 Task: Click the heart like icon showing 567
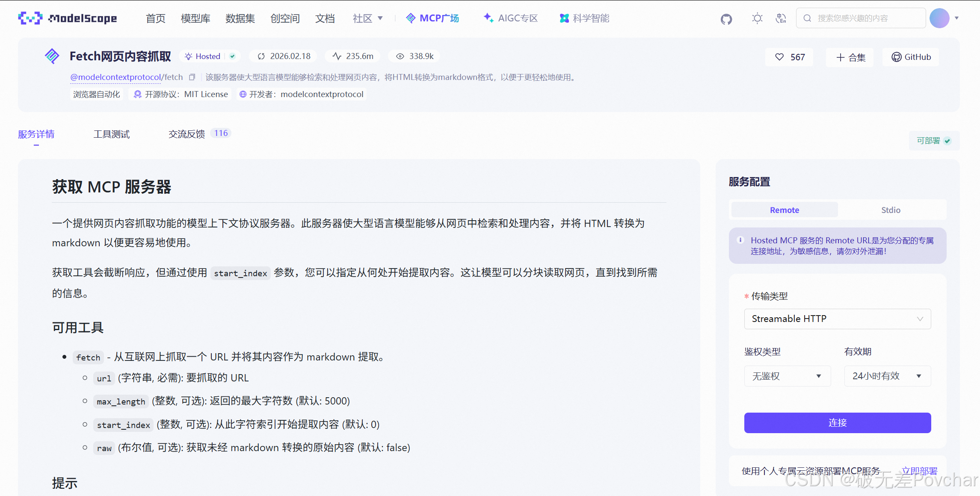point(780,57)
